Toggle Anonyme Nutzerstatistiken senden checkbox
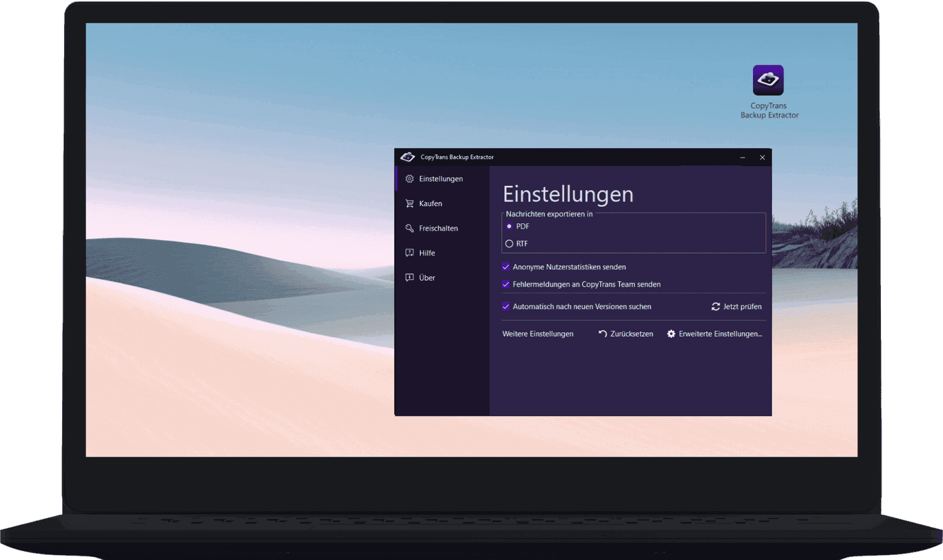This screenshot has height=560, width=943. pos(506,267)
